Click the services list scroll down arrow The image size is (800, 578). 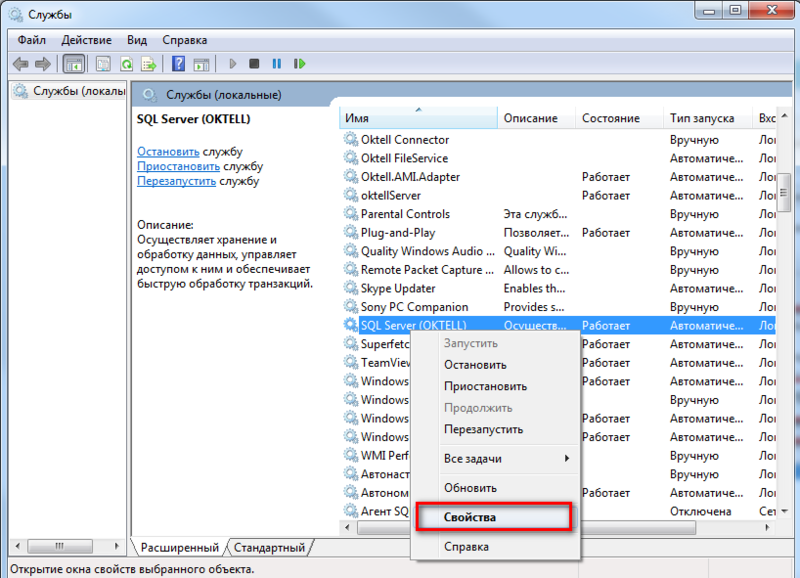point(784,511)
